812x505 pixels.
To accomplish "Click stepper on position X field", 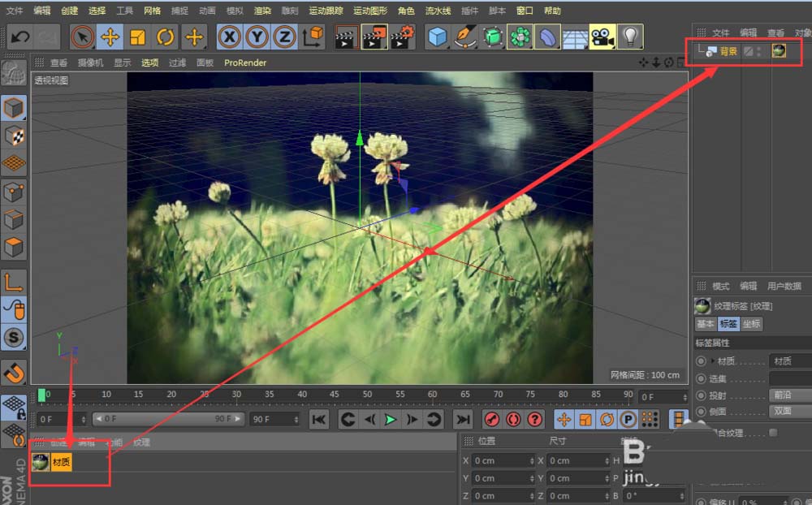I will pyautogui.click(x=532, y=460).
